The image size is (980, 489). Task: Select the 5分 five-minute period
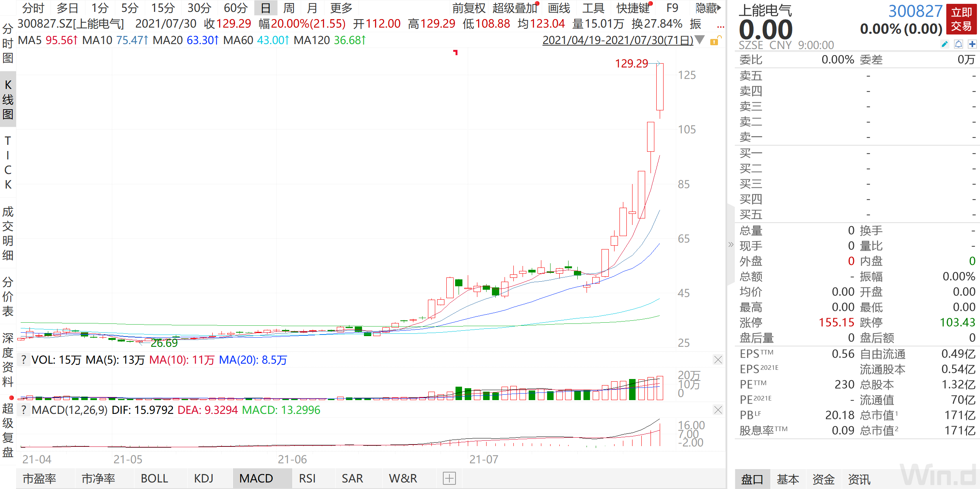pos(130,8)
